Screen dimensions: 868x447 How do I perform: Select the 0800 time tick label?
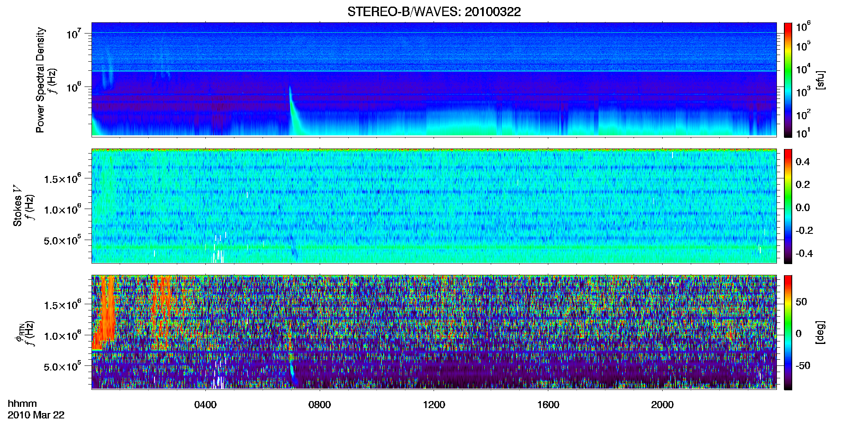[x=320, y=405]
